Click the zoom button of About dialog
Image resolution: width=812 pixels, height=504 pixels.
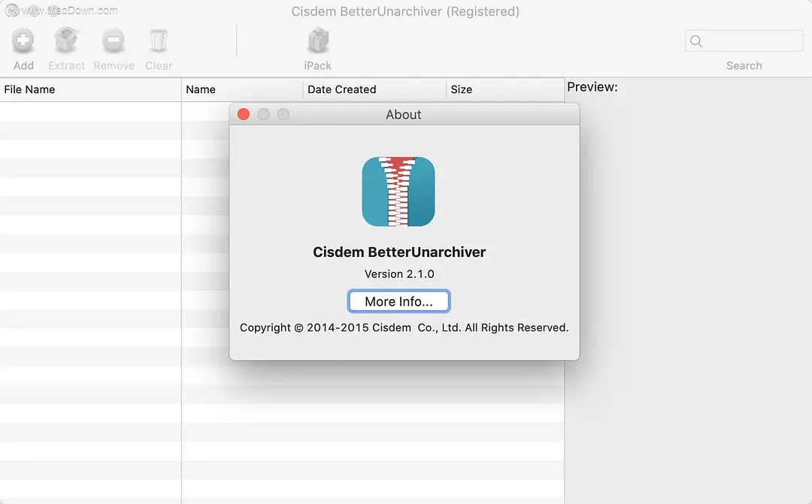[283, 114]
